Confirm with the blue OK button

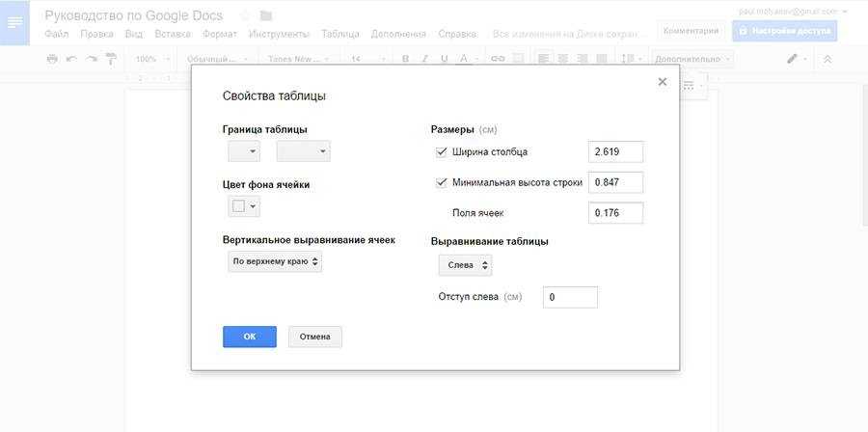coord(250,337)
